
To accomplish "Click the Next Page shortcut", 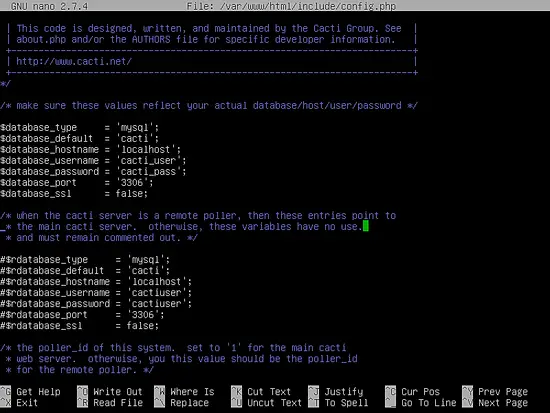I will coord(503,402).
